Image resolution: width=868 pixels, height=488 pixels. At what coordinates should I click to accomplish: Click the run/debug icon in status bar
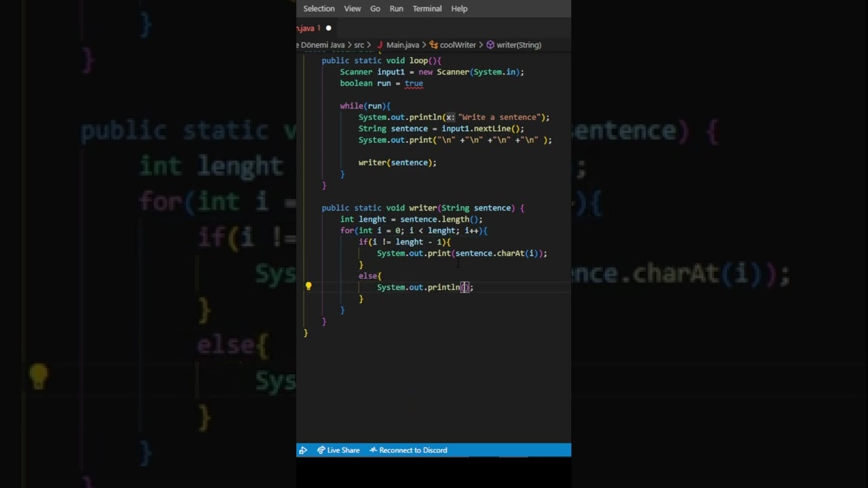click(303, 450)
